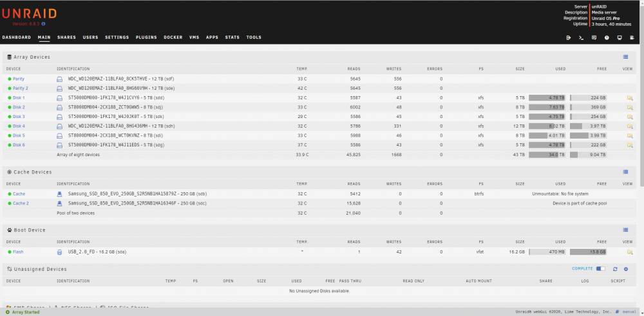Open the STATS menu item

[x=232, y=37]
